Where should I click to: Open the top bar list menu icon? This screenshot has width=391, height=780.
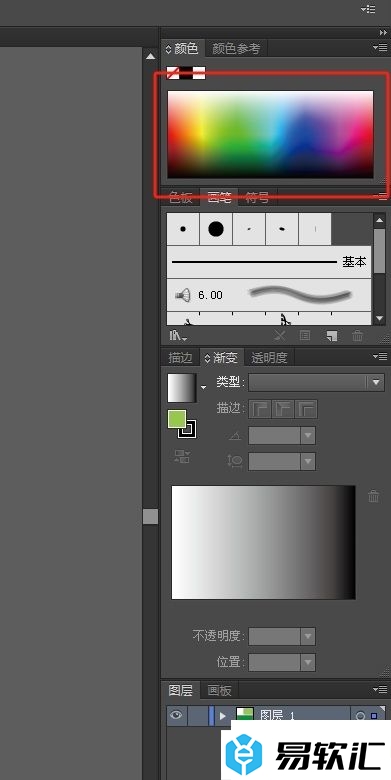368,9
